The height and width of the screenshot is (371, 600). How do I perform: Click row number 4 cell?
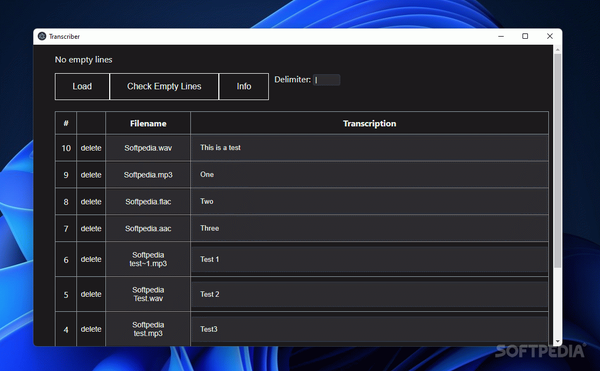(66, 329)
